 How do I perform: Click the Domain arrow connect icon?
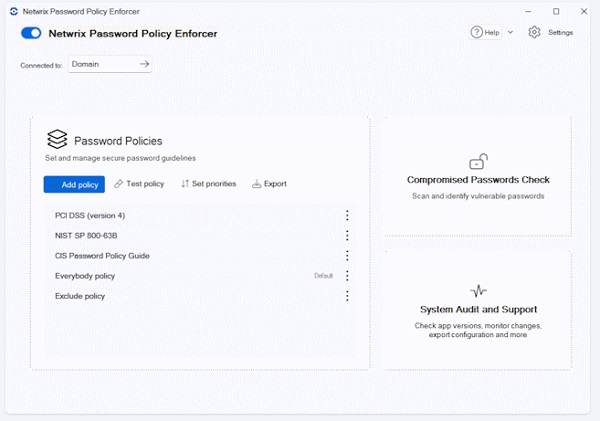(x=144, y=64)
